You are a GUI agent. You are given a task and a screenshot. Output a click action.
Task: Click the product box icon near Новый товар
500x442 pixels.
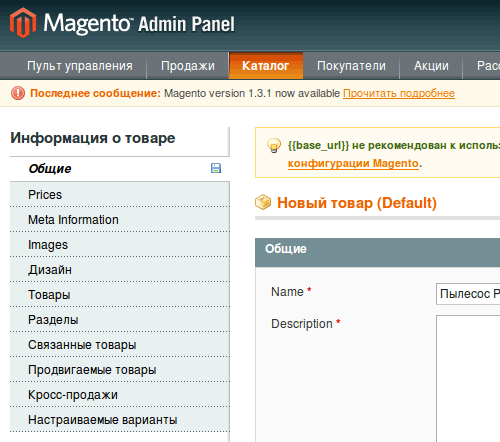pos(263,202)
